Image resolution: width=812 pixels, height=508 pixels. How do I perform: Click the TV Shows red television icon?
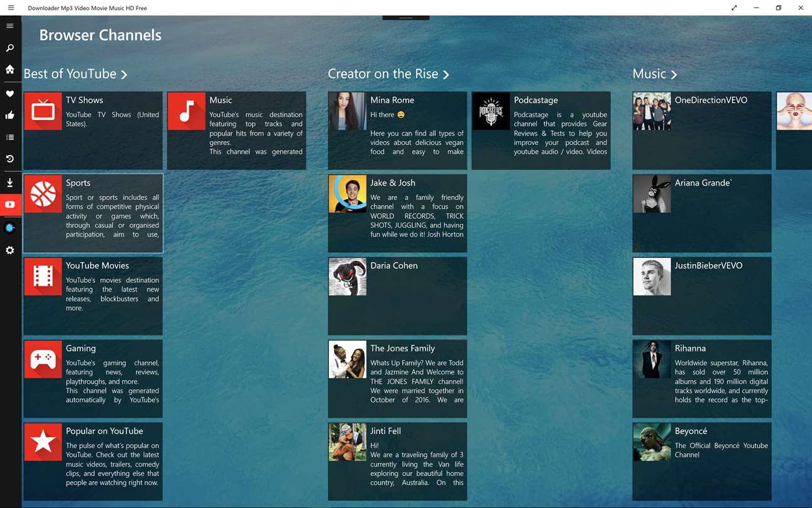pyautogui.click(x=43, y=111)
